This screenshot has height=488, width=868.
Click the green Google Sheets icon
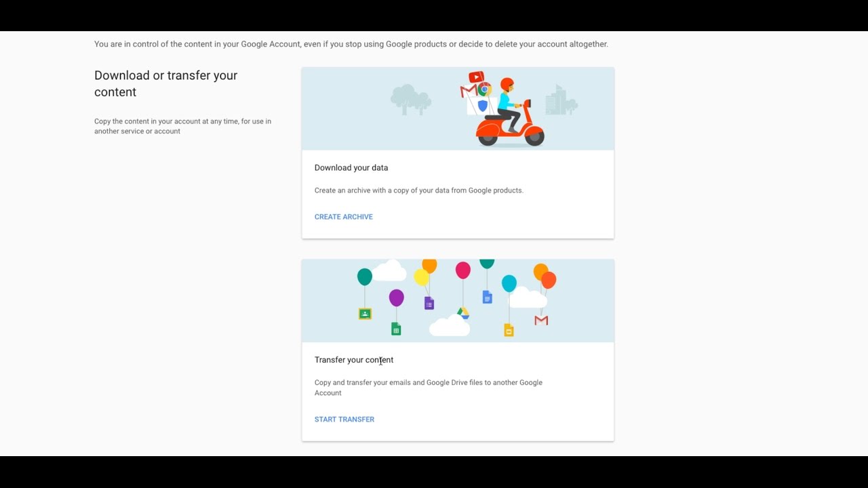click(x=396, y=329)
